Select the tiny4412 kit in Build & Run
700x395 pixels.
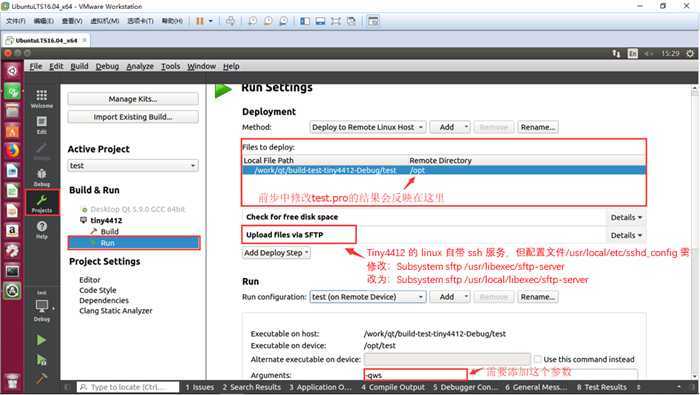[x=106, y=220]
